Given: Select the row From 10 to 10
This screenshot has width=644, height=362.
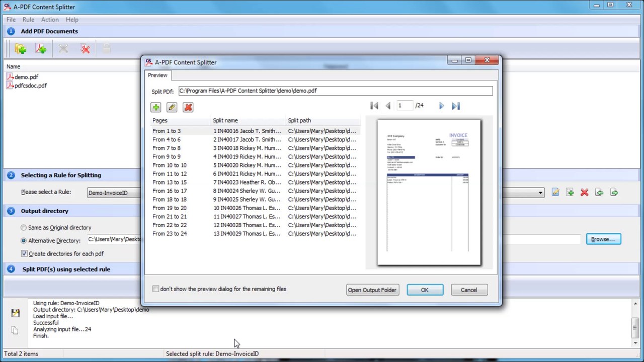Looking at the screenshot, I should click(x=256, y=165).
